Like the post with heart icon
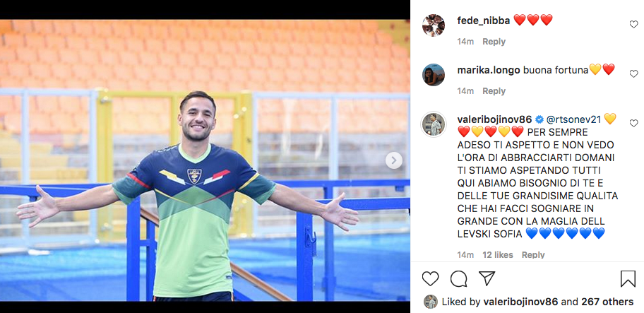The image size is (644, 313). click(430, 279)
